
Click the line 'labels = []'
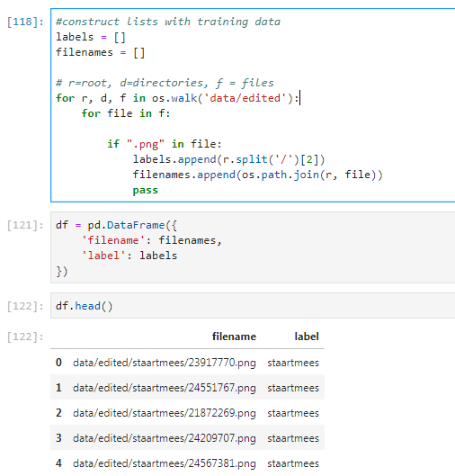click(x=91, y=37)
